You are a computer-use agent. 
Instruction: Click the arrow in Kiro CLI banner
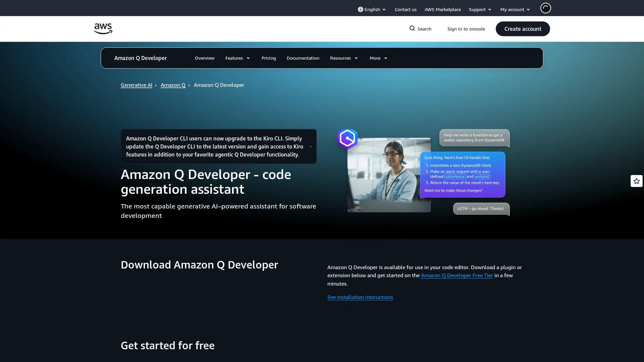[x=311, y=146]
